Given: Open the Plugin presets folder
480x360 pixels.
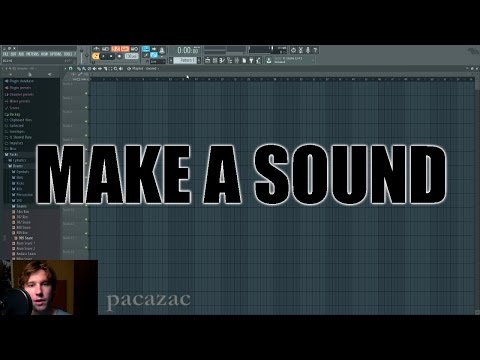Looking at the screenshot, I should tap(18, 88).
